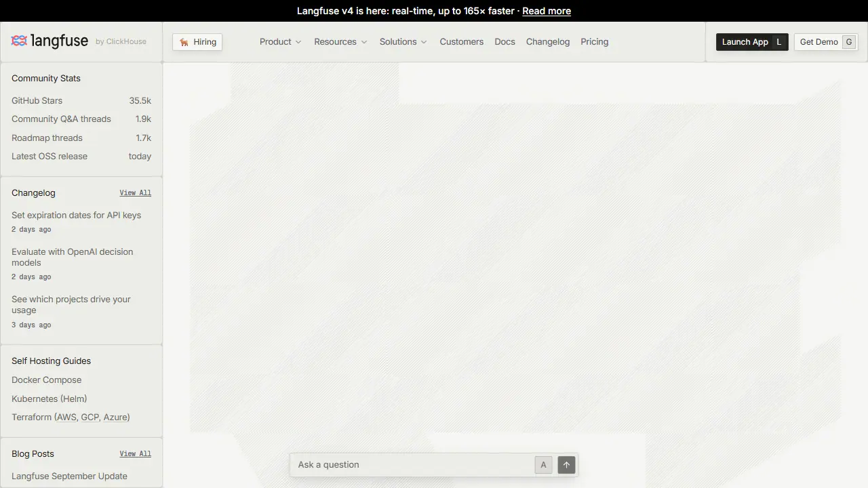The width and height of the screenshot is (868, 488).
Task: Expand the Product dropdown menu
Action: click(280, 42)
